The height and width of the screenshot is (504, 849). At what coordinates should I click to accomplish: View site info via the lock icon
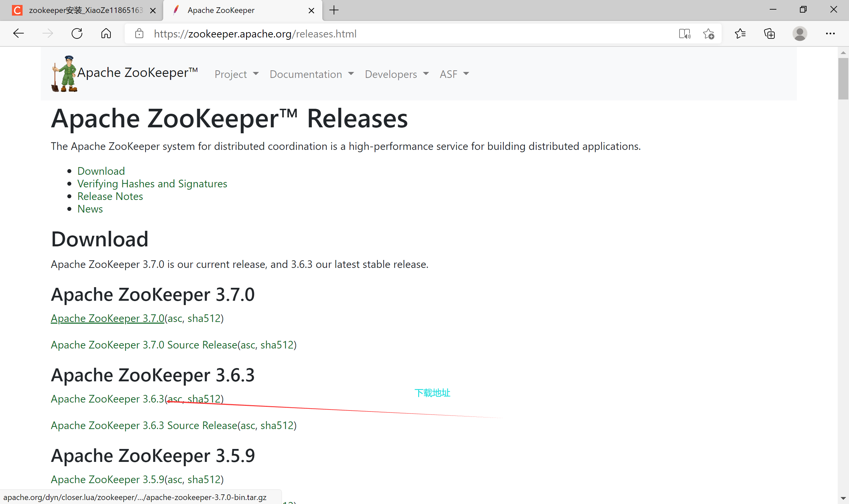click(139, 33)
